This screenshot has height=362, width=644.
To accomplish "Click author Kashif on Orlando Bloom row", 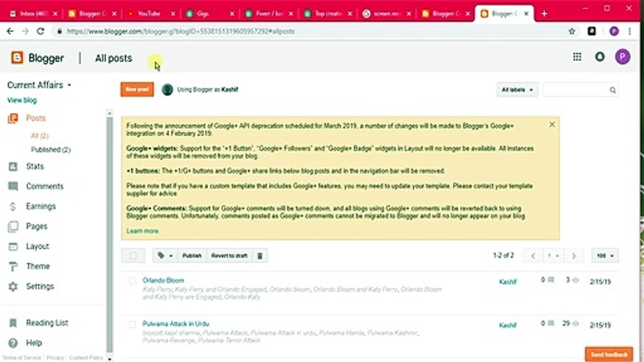I will coord(508,282).
